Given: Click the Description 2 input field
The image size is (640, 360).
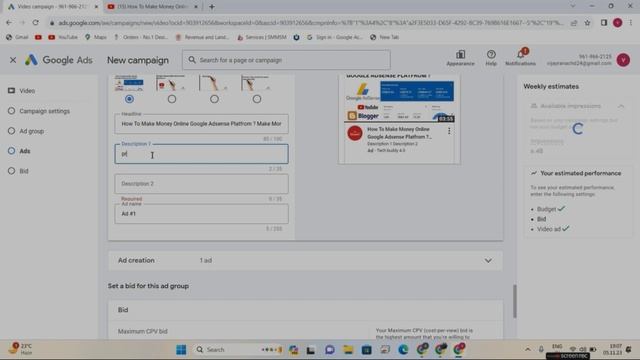Looking at the screenshot, I should [x=202, y=184].
